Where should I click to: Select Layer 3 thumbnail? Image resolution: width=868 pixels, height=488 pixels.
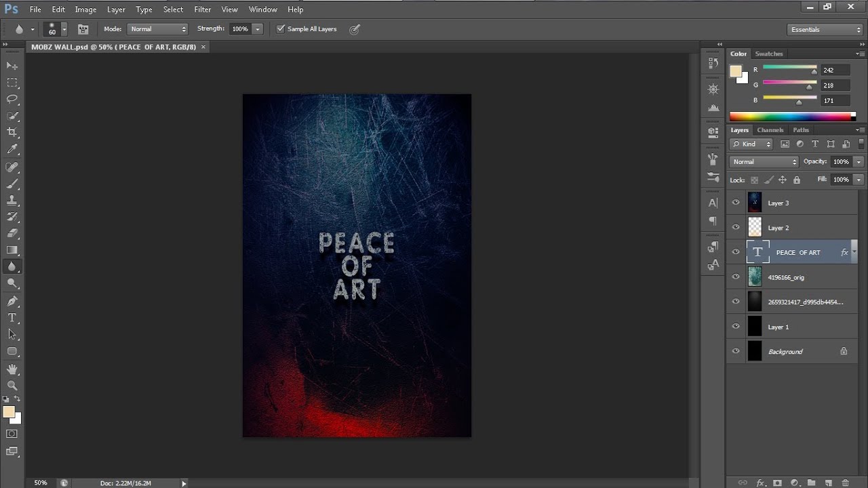point(755,203)
